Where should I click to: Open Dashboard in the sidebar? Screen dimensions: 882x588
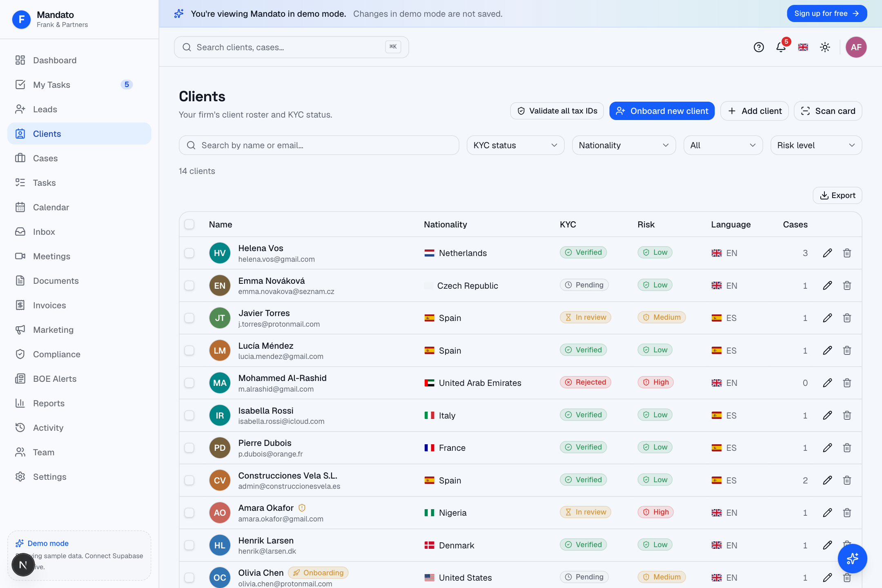click(79, 60)
